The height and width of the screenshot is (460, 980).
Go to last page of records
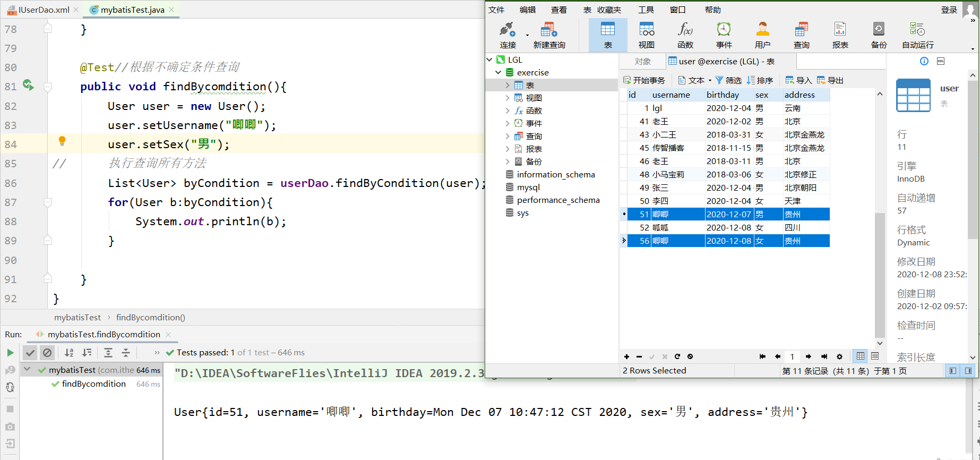824,356
